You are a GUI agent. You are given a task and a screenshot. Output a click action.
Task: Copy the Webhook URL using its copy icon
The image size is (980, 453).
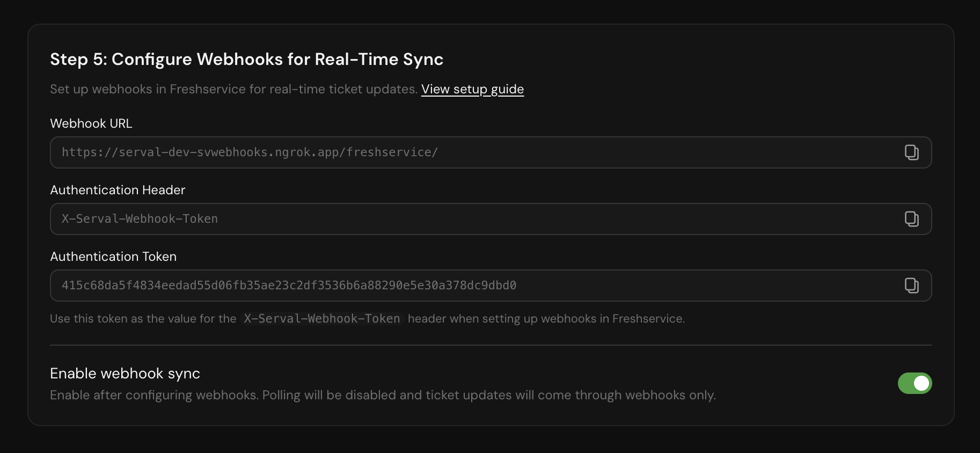tap(911, 152)
